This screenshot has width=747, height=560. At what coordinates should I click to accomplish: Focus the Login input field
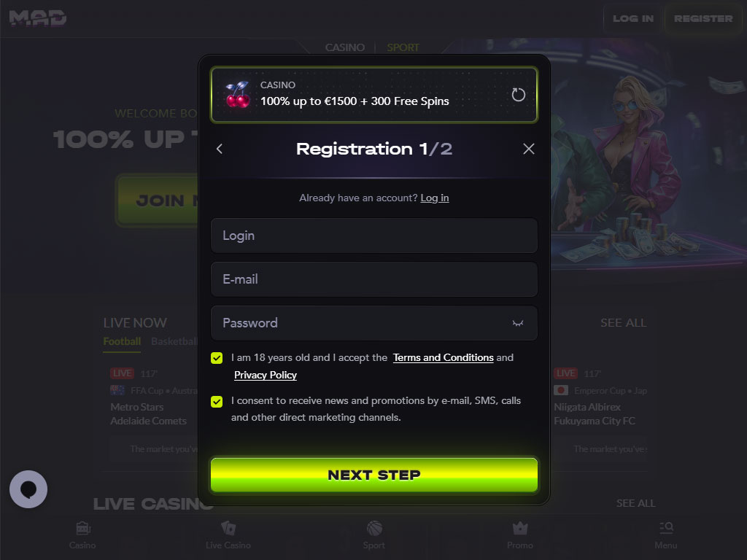click(374, 236)
